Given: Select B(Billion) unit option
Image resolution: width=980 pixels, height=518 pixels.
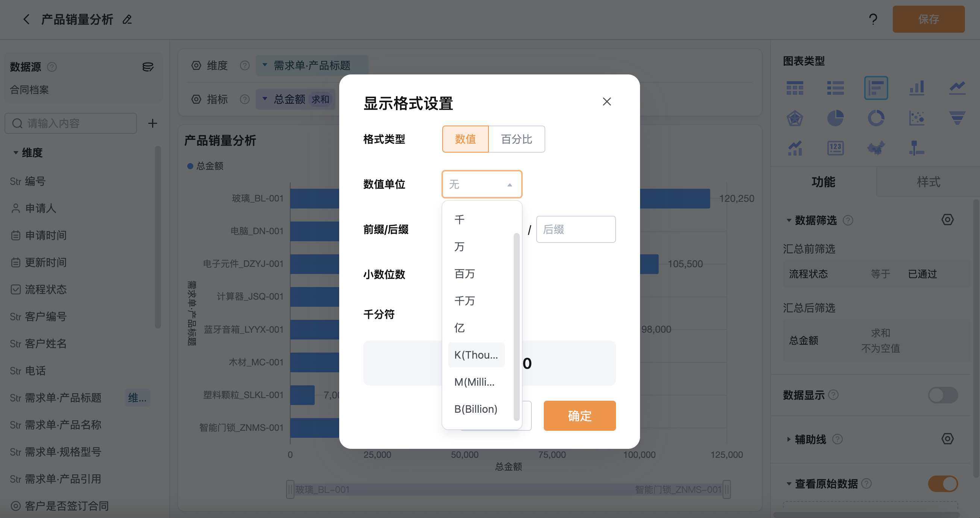Looking at the screenshot, I should coord(476,409).
